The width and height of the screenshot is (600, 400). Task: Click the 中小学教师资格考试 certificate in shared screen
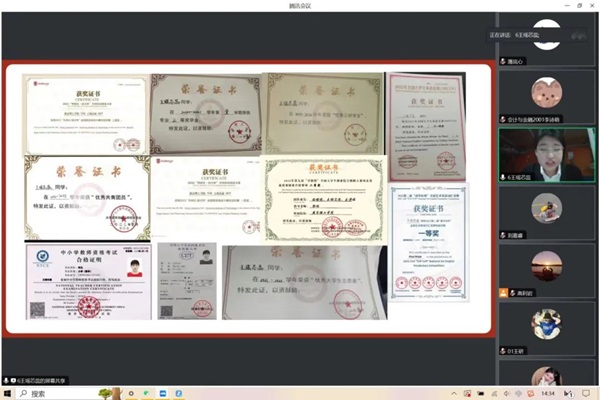point(88,281)
